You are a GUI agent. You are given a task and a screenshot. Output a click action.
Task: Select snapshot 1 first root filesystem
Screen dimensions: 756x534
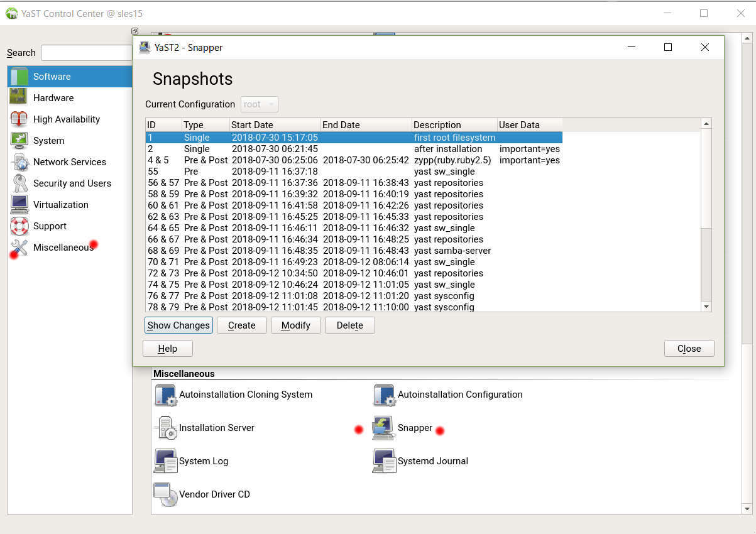354,138
